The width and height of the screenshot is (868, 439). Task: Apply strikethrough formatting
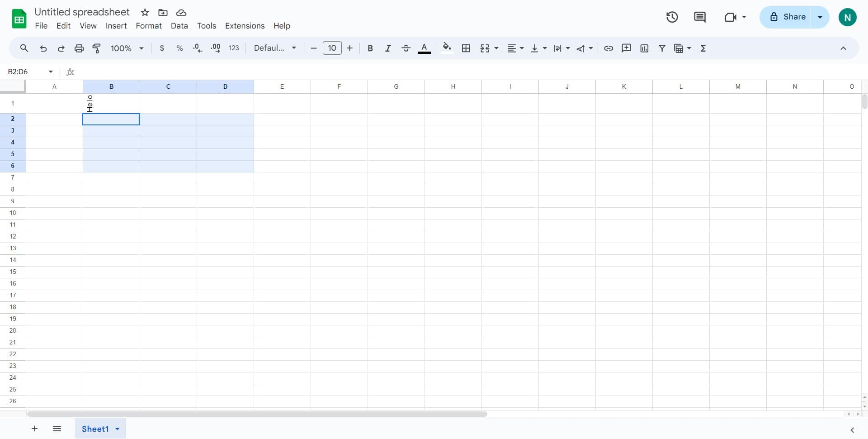pos(406,48)
